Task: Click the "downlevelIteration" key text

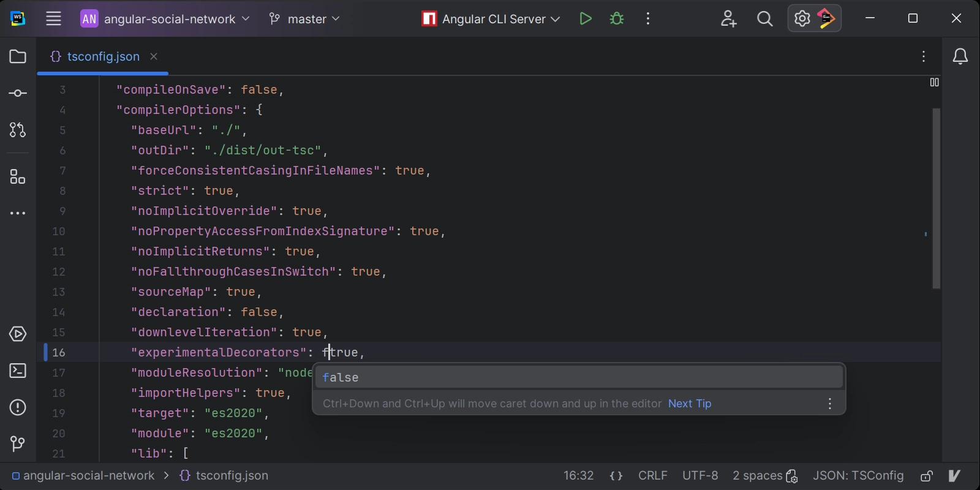Action: (x=204, y=332)
